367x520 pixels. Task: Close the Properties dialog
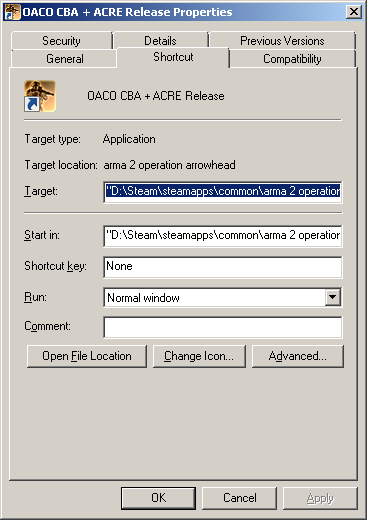pos(353,12)
